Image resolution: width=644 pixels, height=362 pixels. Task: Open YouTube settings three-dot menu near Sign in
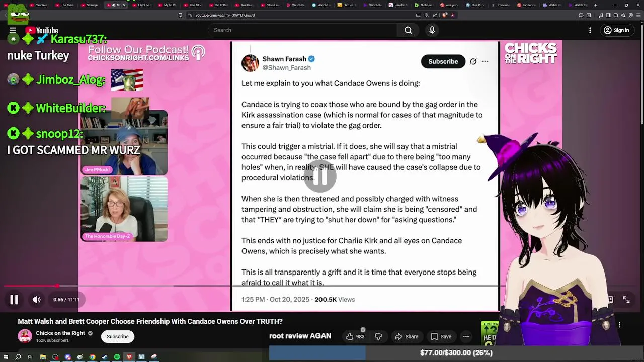pyautogui.click(x=590, y=30)
